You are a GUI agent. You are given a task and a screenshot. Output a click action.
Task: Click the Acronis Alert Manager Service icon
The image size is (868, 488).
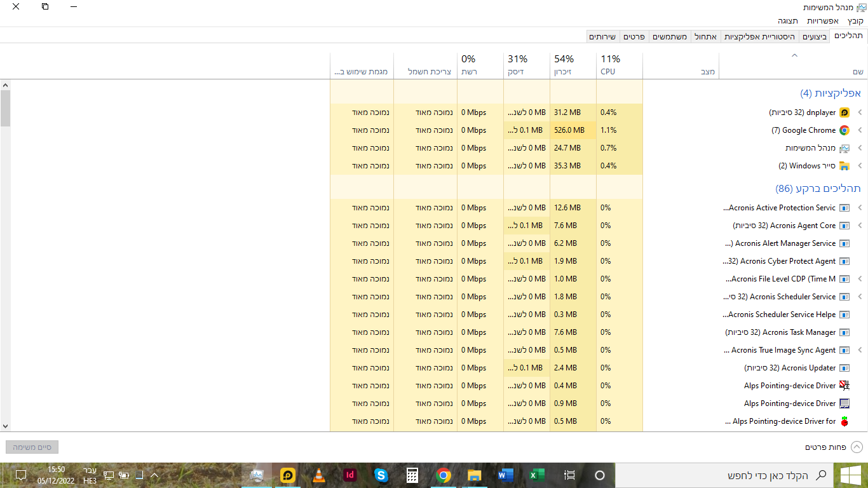[x=844, y=243]
